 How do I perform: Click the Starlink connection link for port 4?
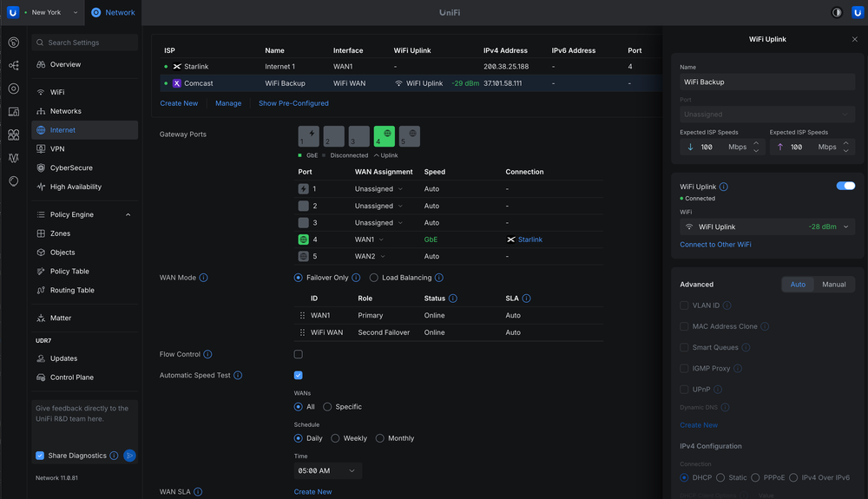tap(529, 240)
